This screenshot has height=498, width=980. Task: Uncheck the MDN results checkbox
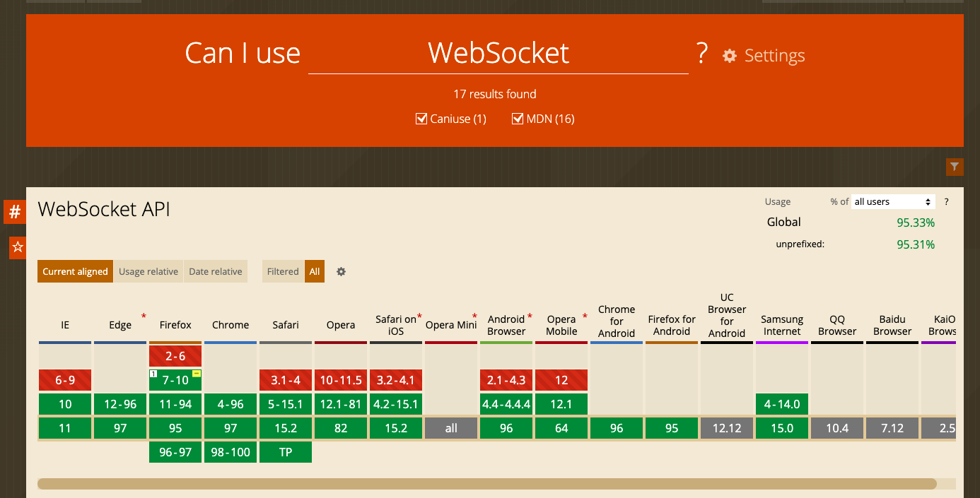click(x=518, y=119)
